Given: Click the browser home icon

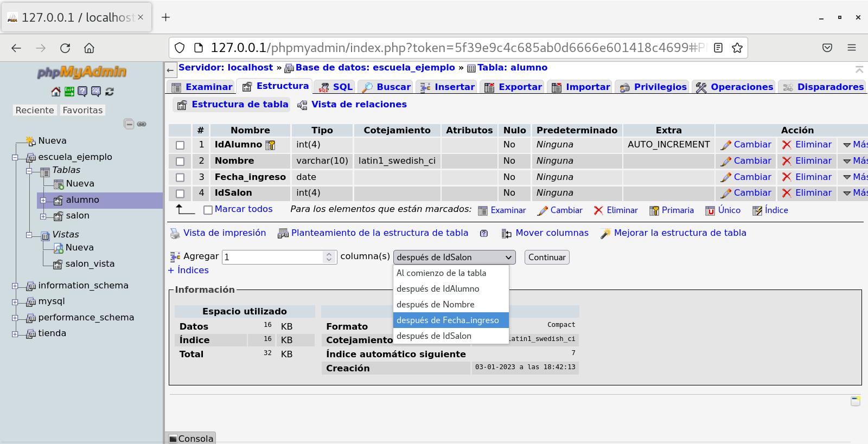Looking at the screenshot, I should pyautogui.click(x=89, y=48).
